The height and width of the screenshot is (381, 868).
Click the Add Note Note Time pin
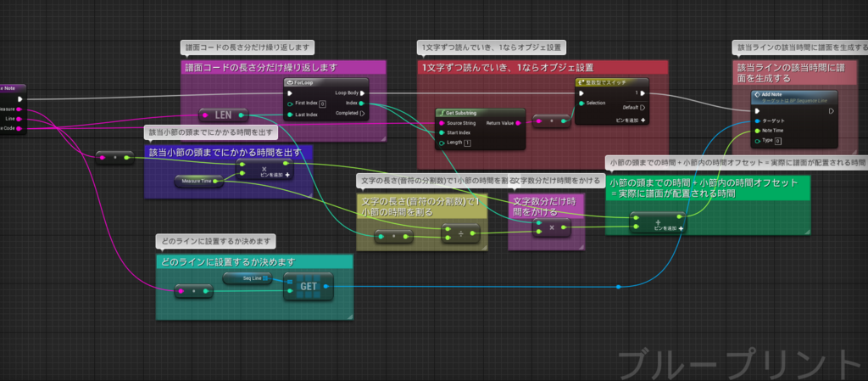758,131
